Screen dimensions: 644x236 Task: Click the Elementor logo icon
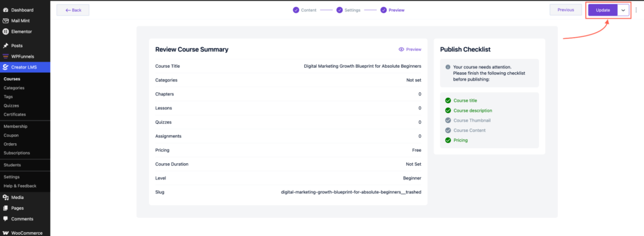tap(6, 31)
